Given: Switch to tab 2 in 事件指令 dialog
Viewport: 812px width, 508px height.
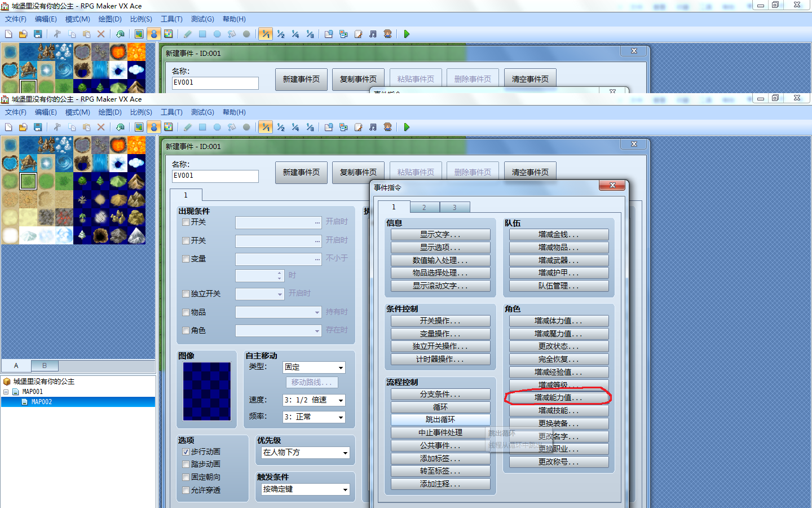Looking at the screenshot, I should click(x=425, y=208).
